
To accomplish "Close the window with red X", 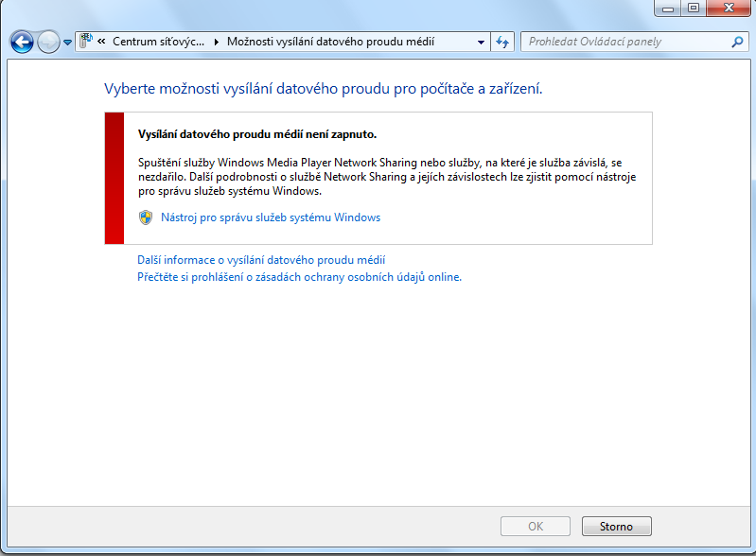I will pos(729,9).
